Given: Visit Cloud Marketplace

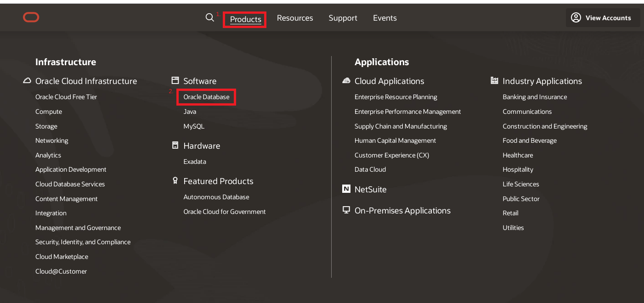Looking at the screenshot, I should coord(62,257).
